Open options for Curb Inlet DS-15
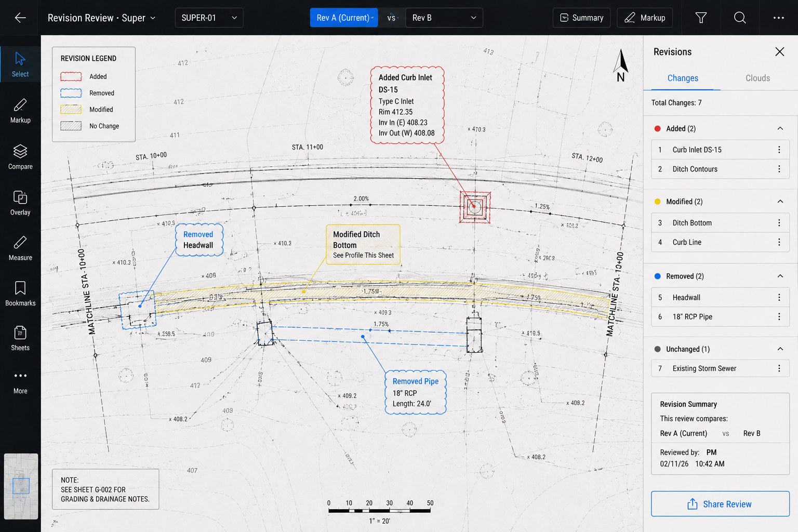The width and height of the screenshot is (798, 532). (x=779, y=150)
